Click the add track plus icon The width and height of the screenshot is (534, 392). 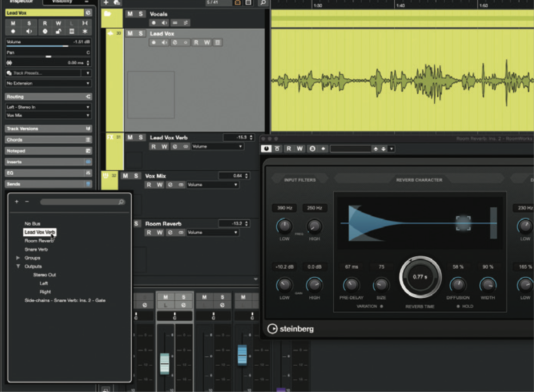(x=105, y=3)
